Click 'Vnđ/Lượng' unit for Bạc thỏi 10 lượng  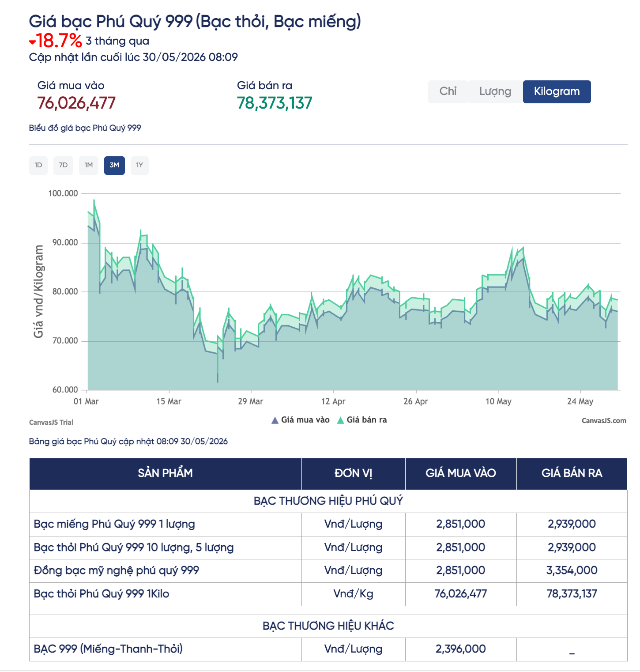(x=354, y=547)
